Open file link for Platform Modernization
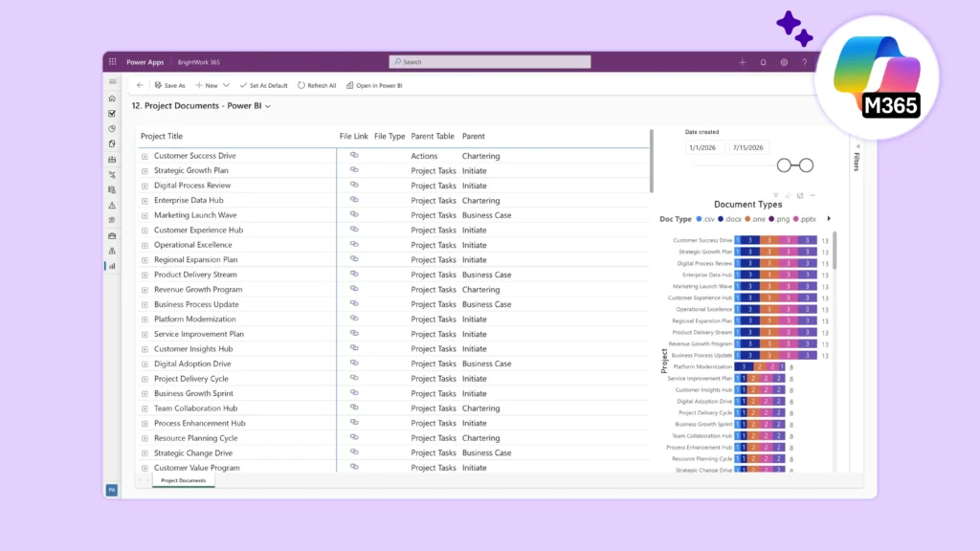Viewport: 980px width, 551px height. coord(354,319)
